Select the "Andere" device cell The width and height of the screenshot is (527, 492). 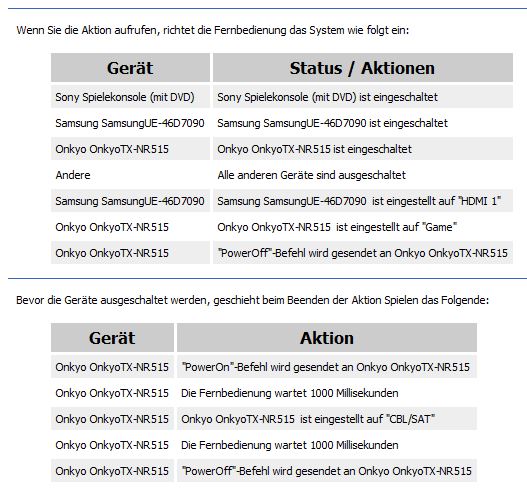point(130,175)
